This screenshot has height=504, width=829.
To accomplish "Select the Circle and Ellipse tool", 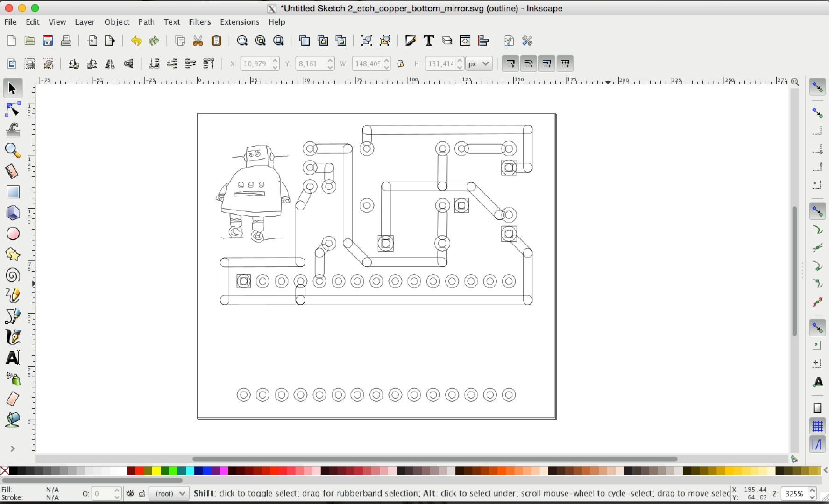I will point(13,233).
